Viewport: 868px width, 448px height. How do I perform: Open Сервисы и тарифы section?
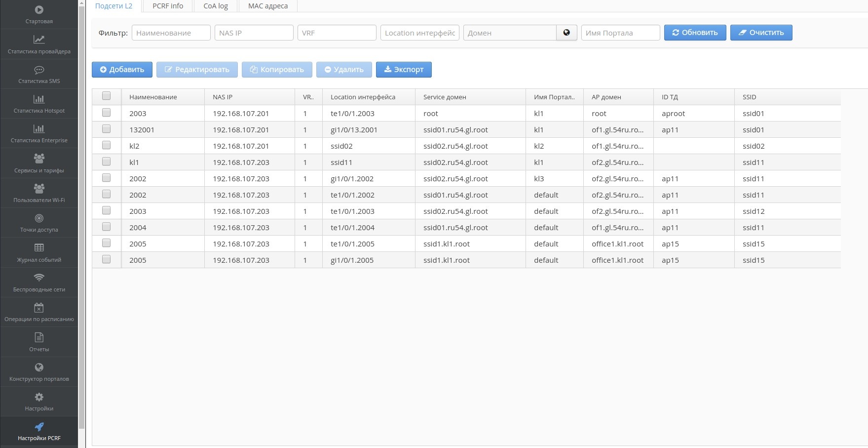coord(39,163)
